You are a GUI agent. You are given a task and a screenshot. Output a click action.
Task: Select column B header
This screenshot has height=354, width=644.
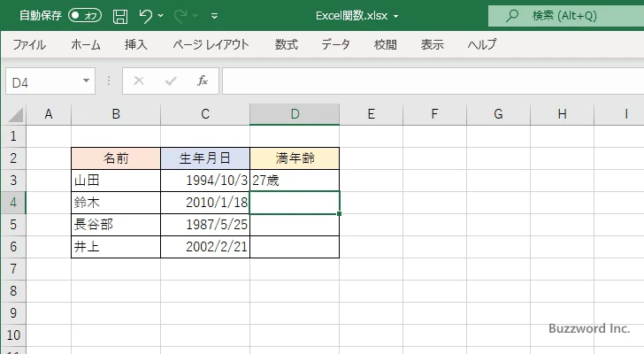click(116, 114)
